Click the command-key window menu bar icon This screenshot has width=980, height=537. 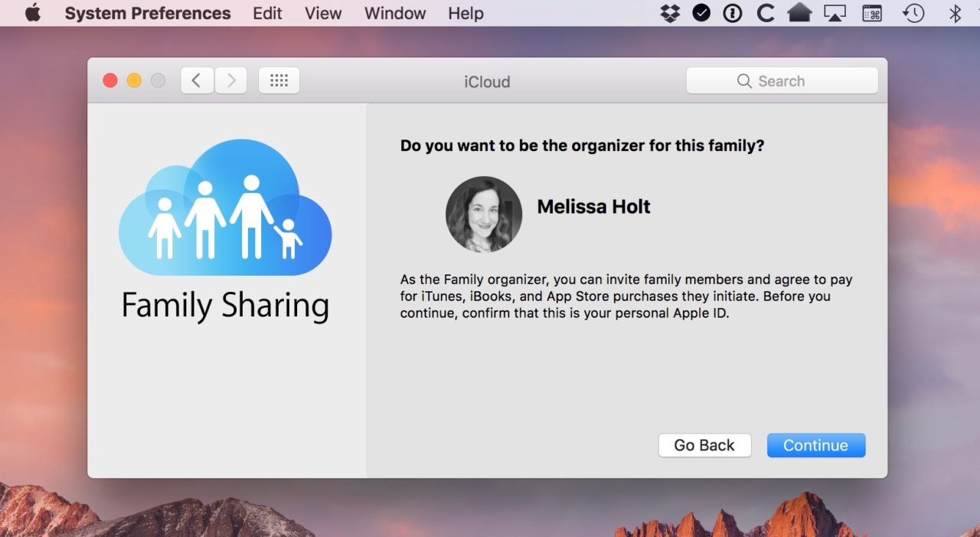872,13
